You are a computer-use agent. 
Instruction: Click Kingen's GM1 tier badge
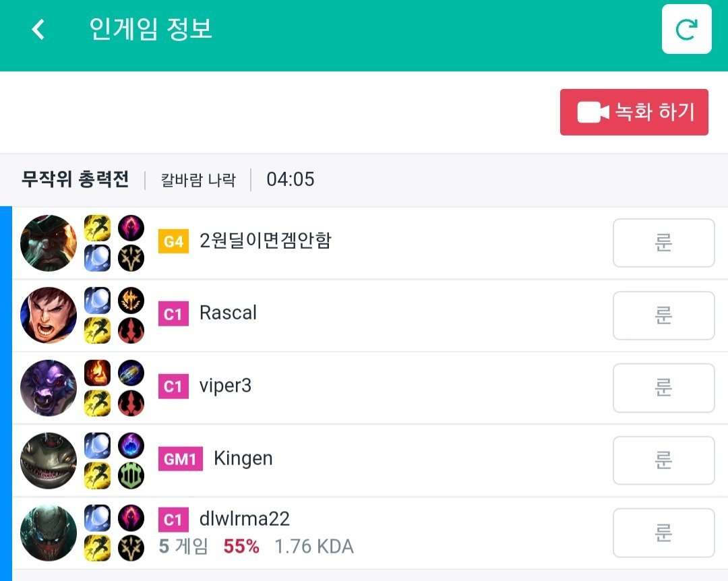(x=181, y=459)
